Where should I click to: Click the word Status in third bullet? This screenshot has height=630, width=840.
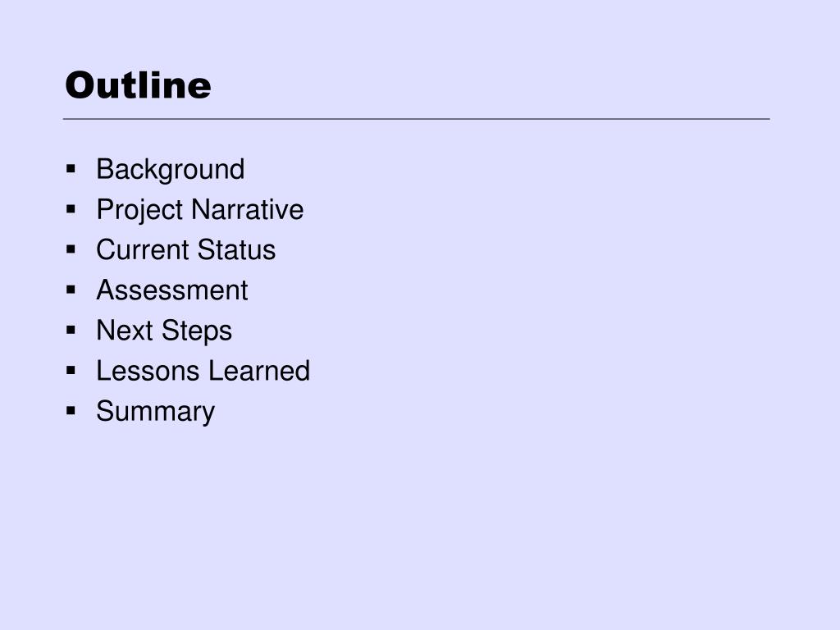coord(236,249)
